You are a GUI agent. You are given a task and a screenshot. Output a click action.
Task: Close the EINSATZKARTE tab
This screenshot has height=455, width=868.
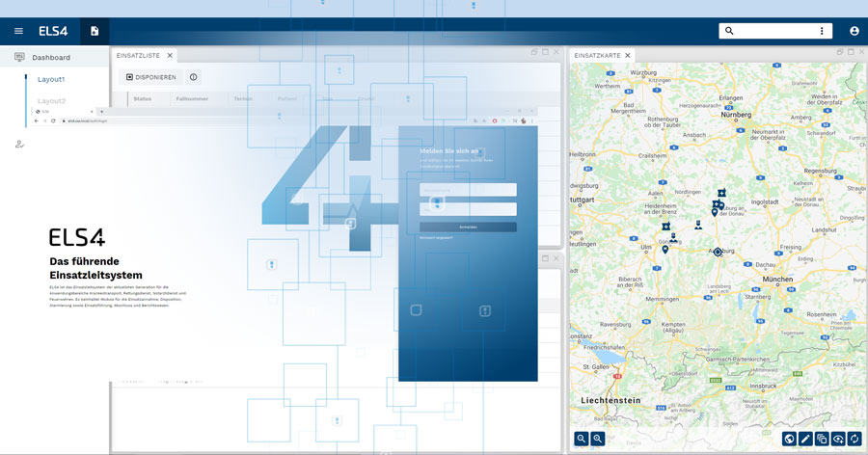pos(628,55)
